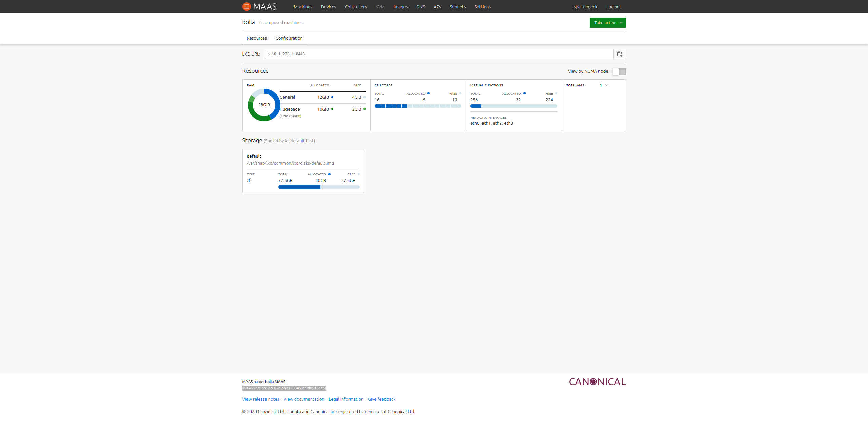Click the View release notes link
This screenshot has height=422, width=868.
click(260, 399)
